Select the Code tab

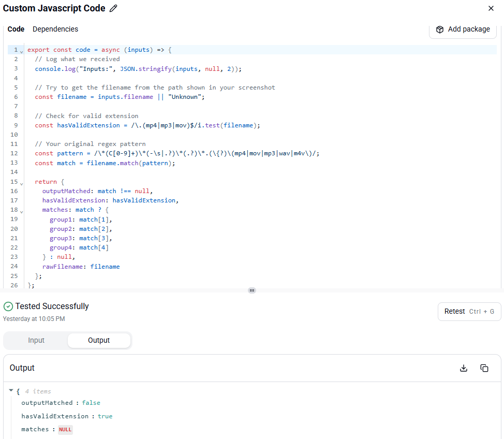[x=16, y=29]
